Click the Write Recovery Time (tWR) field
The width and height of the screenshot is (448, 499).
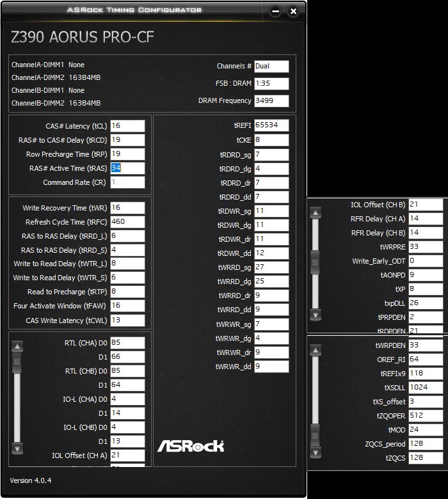click(x=127, y=208)
